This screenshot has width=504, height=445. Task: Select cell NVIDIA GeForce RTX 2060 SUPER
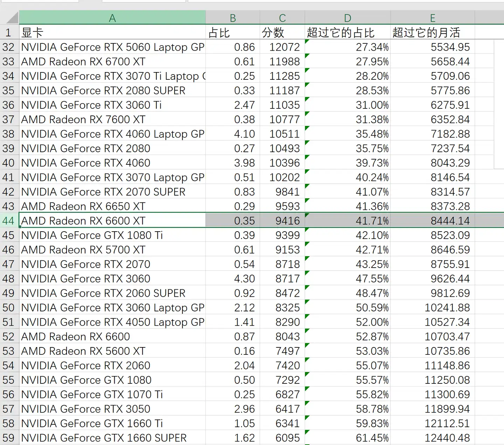(x=112, y=293)
